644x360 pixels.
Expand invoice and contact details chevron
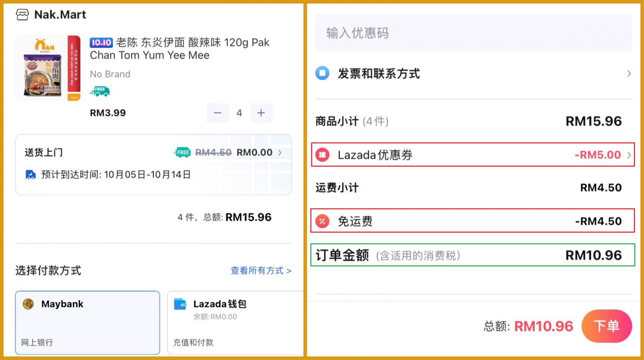click(629, 74)
